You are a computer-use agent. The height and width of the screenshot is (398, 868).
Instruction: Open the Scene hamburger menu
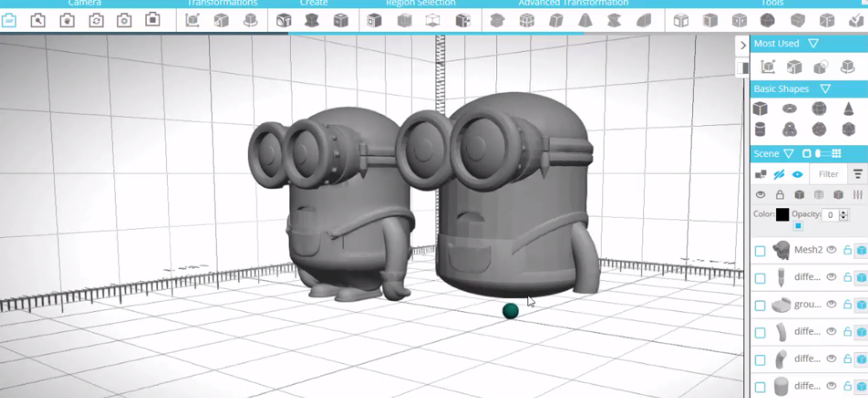(858, 174)
